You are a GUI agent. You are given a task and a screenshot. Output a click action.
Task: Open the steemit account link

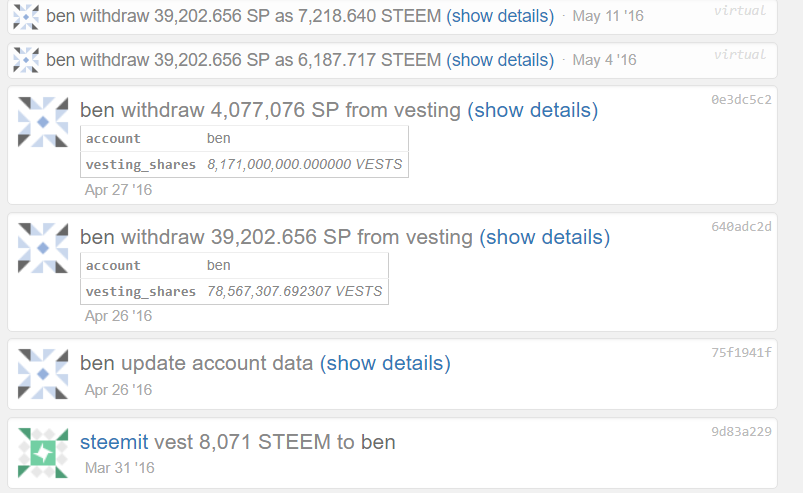(x=114, y=442)
